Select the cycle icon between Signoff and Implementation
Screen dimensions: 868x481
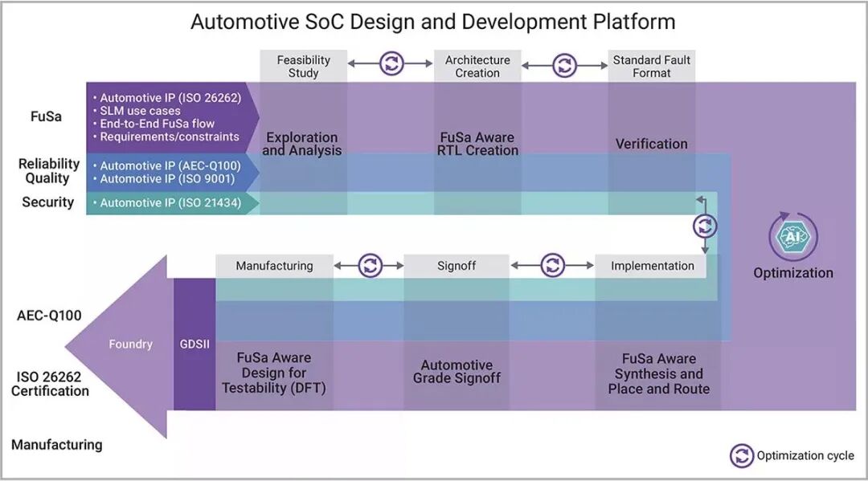tap(552, 266)
